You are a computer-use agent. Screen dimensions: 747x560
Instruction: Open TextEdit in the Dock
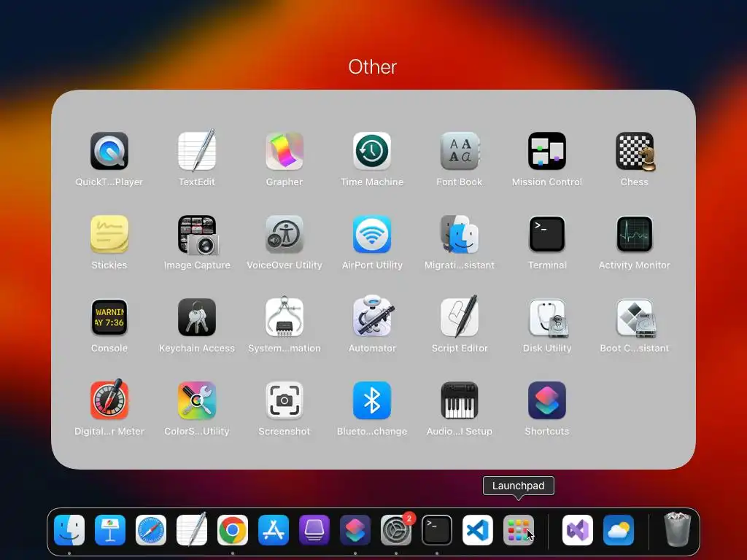click(x=192, y=530)
